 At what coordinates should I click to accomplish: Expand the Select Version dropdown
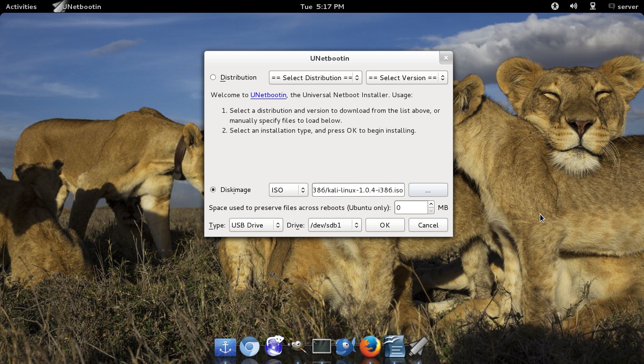(406, 78)
